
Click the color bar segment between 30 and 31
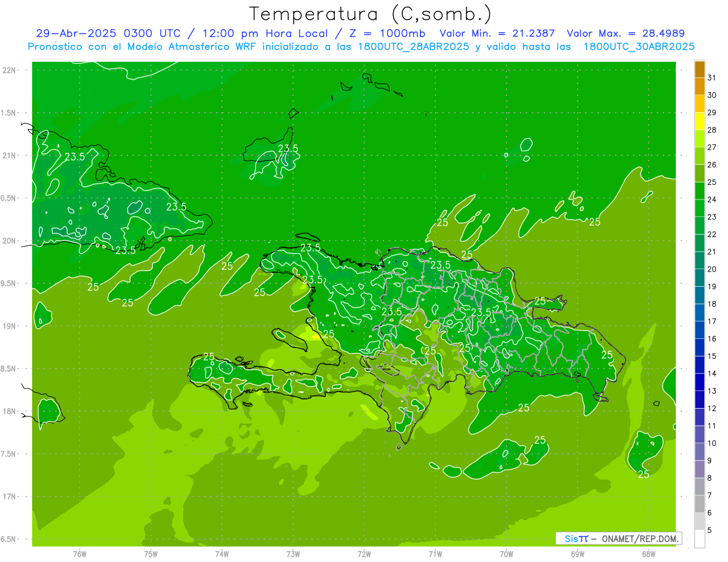coord(699,86)
